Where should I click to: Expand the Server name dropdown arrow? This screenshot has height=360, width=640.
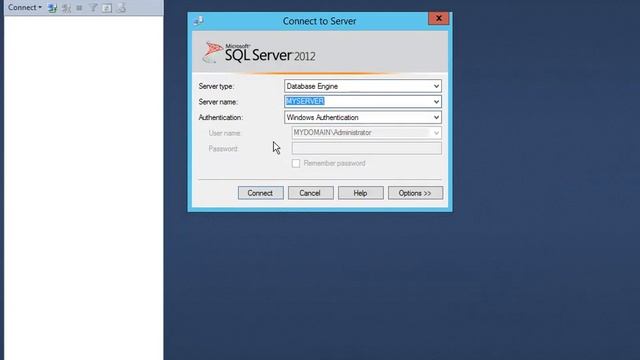436,102
